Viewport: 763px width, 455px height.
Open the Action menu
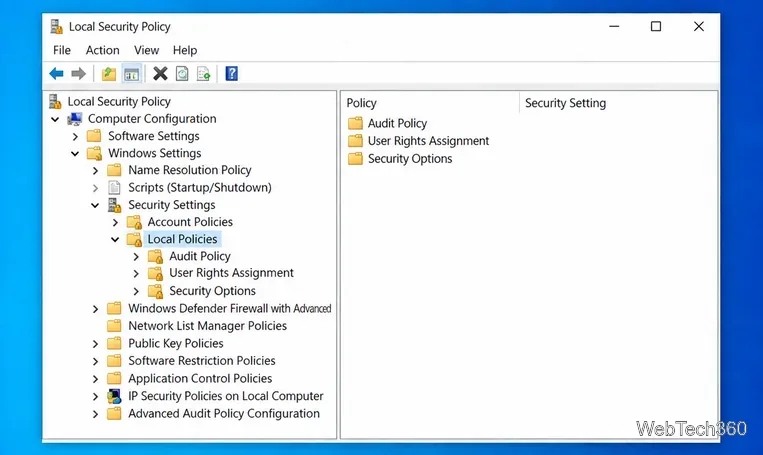(102, 50)
